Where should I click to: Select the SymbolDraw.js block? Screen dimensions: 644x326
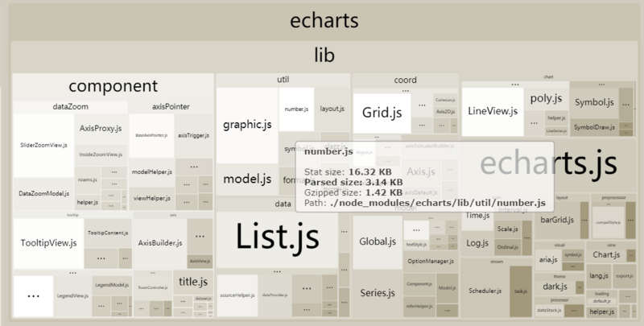pyautogui.click(x=594, y=128)
